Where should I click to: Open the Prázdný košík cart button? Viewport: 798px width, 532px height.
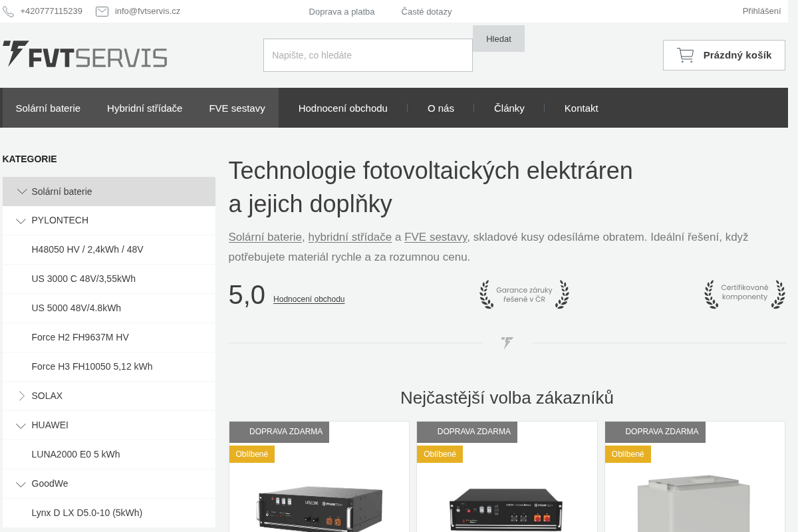724,55
